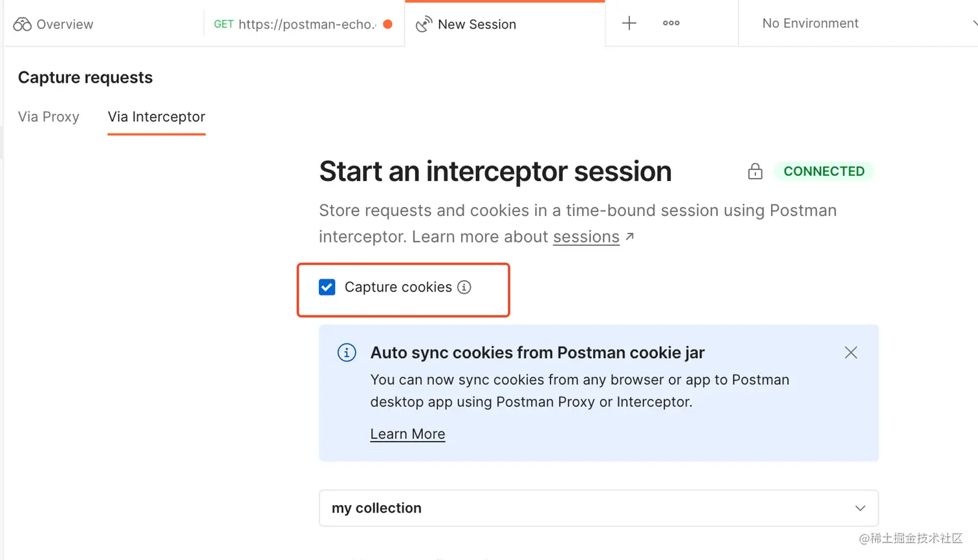Click Learn More in the cookie sync banner
The height and width of the screenshot is (560, 978).
pyautogui.click(x=407, y=434)
